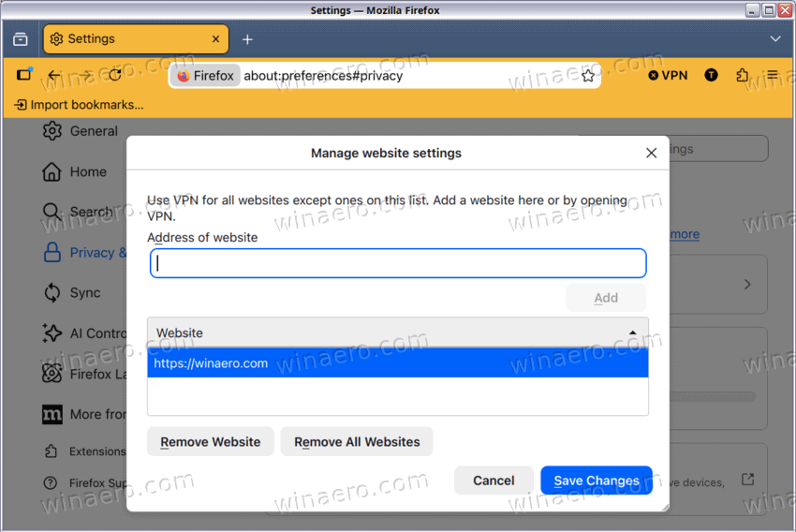Select Home in settings sidebar
This screenshot has width=796, height=532.
75,171
